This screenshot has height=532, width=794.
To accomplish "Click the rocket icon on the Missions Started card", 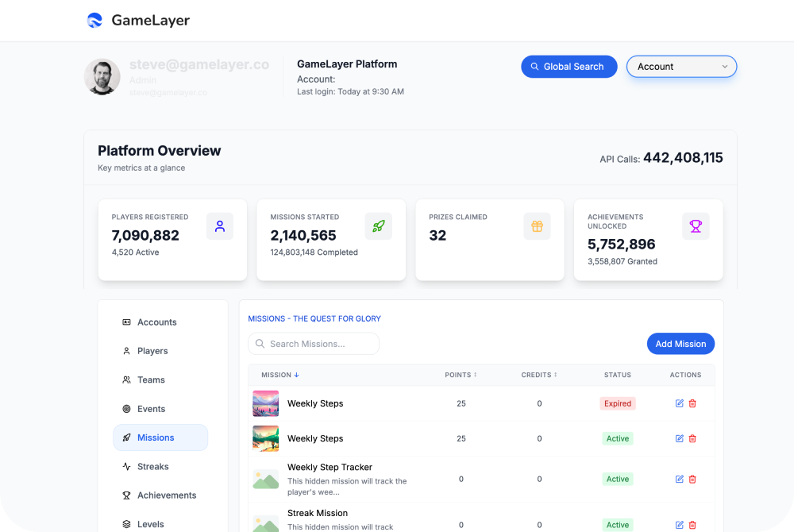I will coord(379,226).
